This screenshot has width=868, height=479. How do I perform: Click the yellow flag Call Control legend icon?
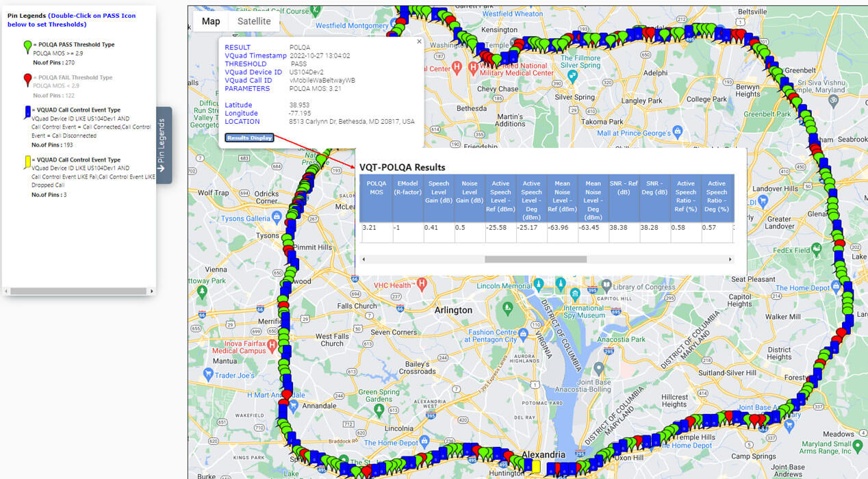tap(27, 162)
